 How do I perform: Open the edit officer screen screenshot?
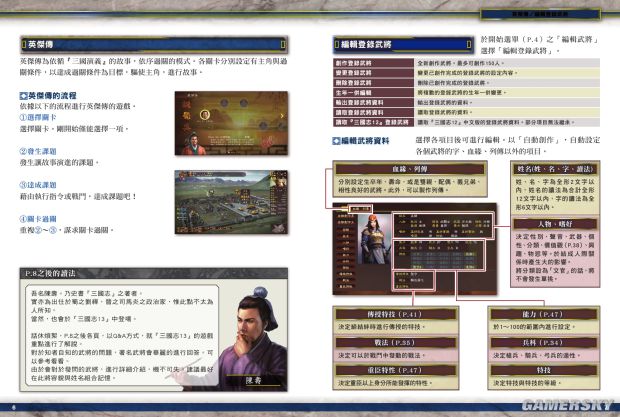[415, 249]
